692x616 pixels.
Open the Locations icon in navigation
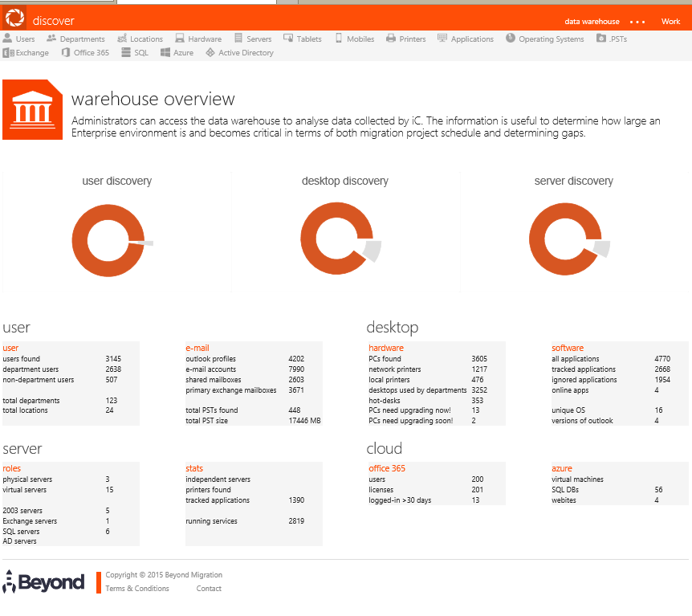point(122,39)
